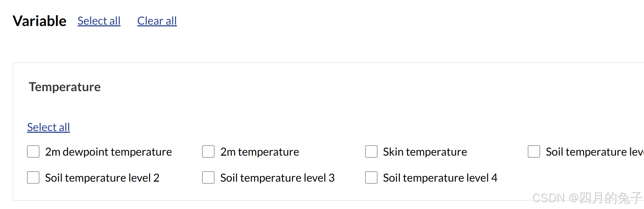The image size is (644, 209).
Task: Enable the Skin temperature checkbox
Action: click(x=371, y=151)
